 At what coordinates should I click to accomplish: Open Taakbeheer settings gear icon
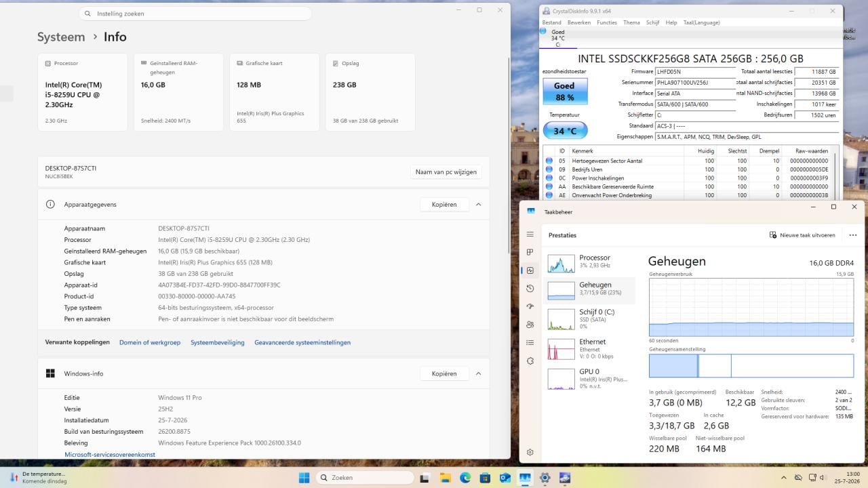[530, 452]
